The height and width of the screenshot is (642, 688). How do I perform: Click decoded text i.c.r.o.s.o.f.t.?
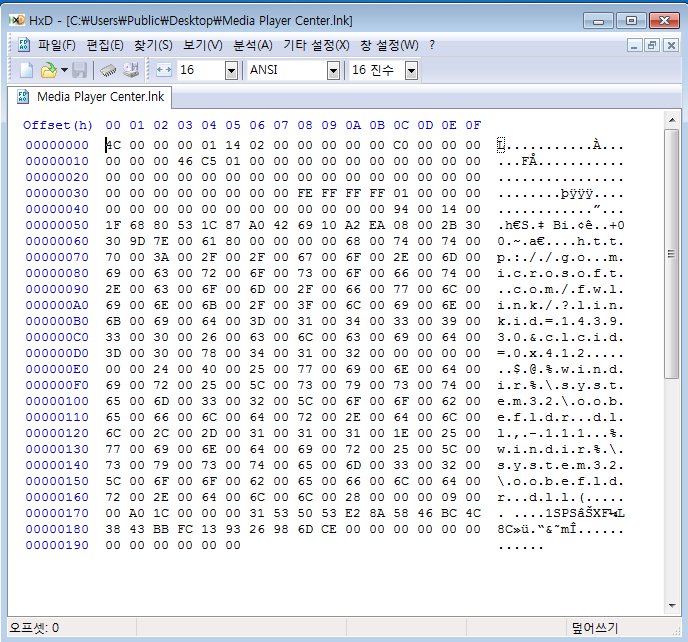560,273
